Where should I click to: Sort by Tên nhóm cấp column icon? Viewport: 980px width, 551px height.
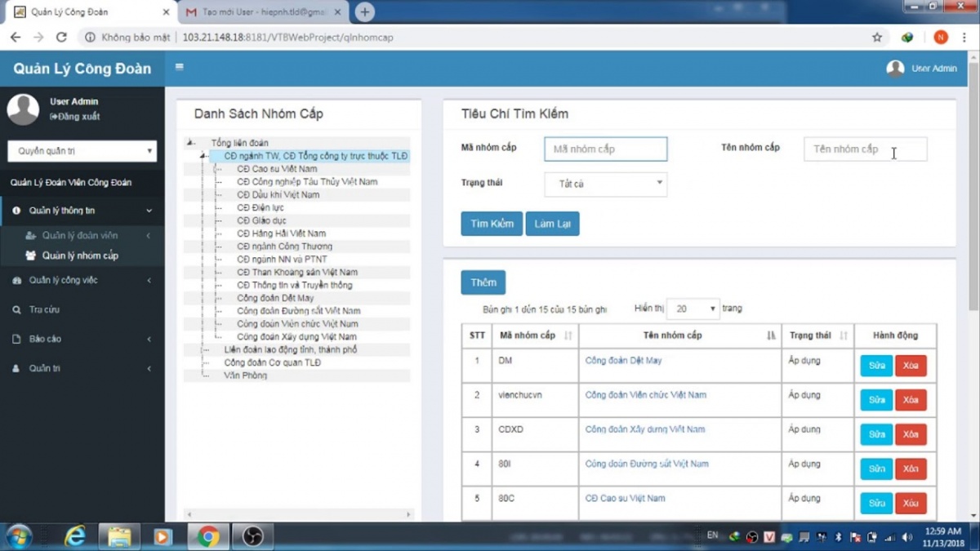[x=771, y=335]
